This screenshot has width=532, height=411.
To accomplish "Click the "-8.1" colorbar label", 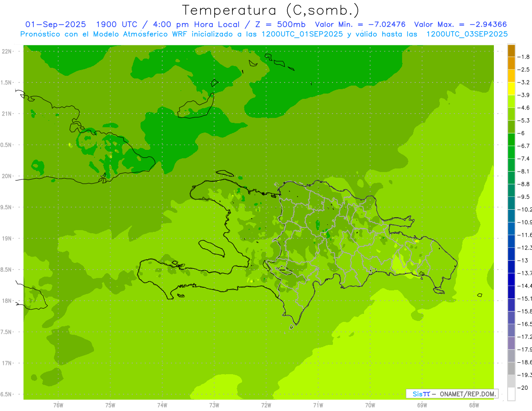I will (x=524, y=171).
